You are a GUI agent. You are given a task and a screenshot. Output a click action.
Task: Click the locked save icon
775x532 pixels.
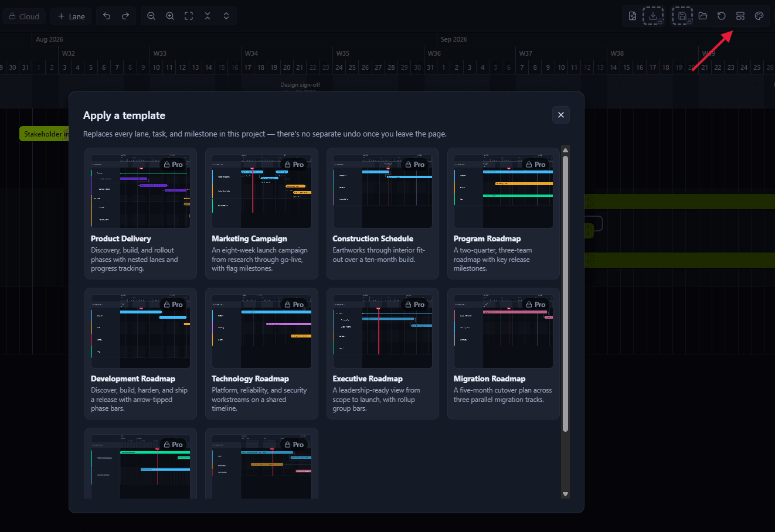click(682, 16)
